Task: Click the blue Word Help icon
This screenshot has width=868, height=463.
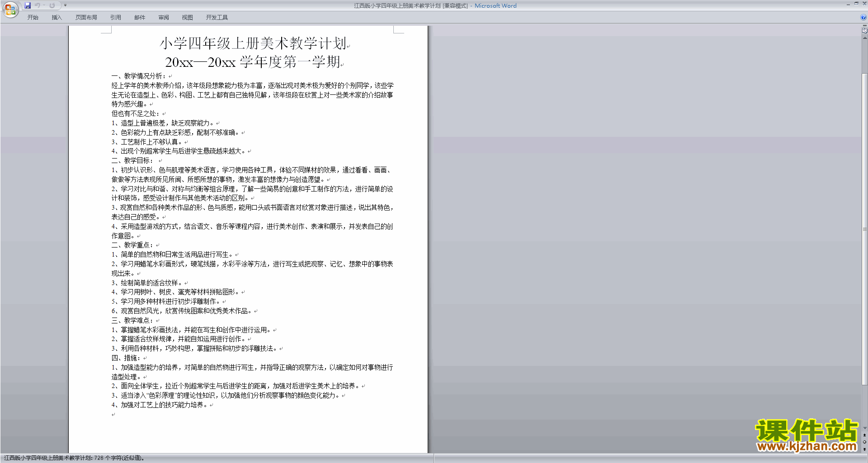Action: click(x=863, y=17)
